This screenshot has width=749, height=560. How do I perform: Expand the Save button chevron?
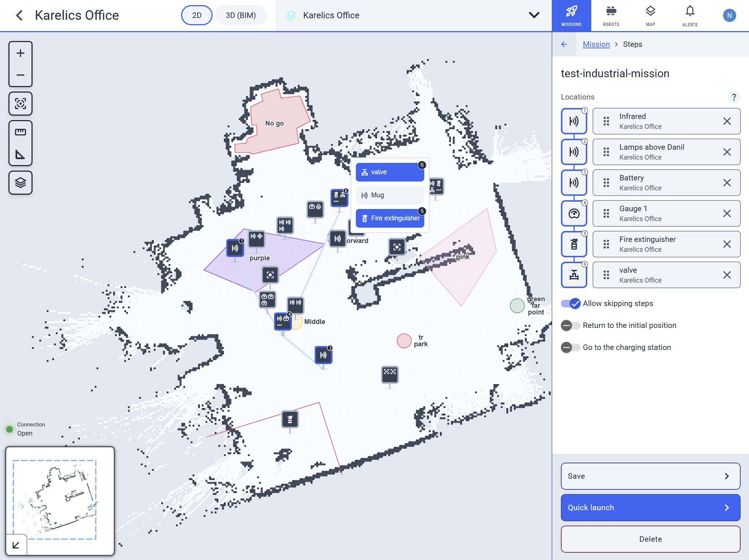(727, 476)
